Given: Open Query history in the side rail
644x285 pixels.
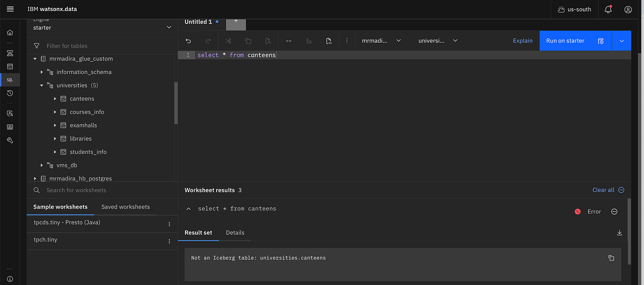Looking at the screenshot, I should click(x=10, y=93).
